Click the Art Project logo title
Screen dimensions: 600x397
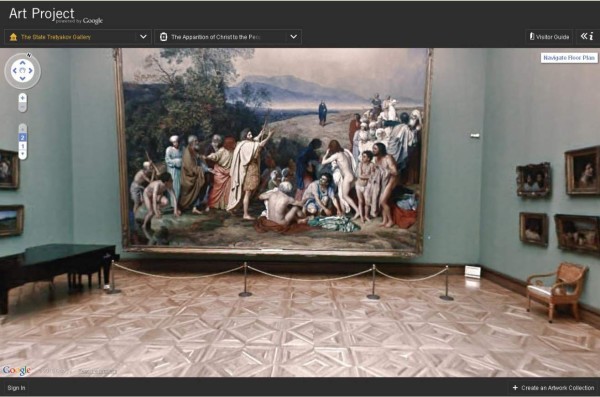41,14
